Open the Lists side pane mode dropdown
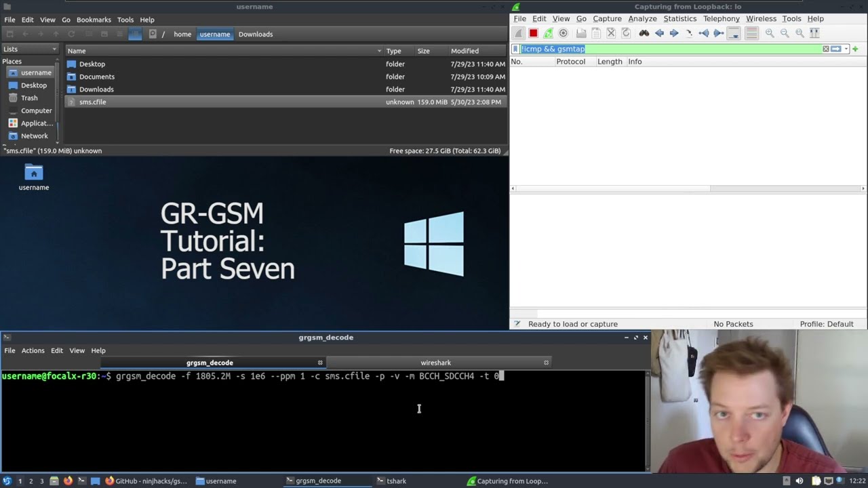The height and width of the screenshot is (488, 868). (x=30, y=49)
